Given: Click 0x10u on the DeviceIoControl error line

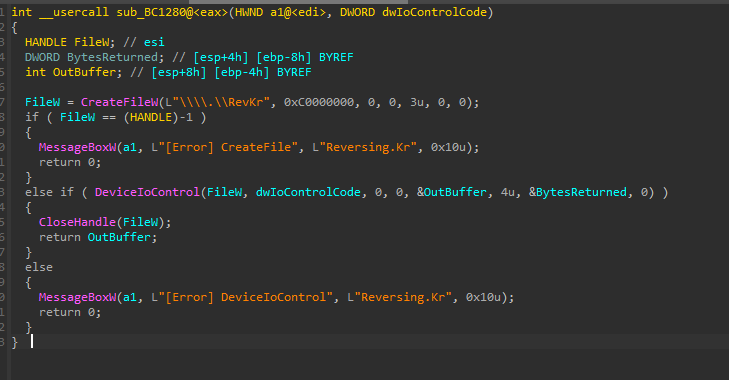Looking at the screenshot, I should click(484, 297).
